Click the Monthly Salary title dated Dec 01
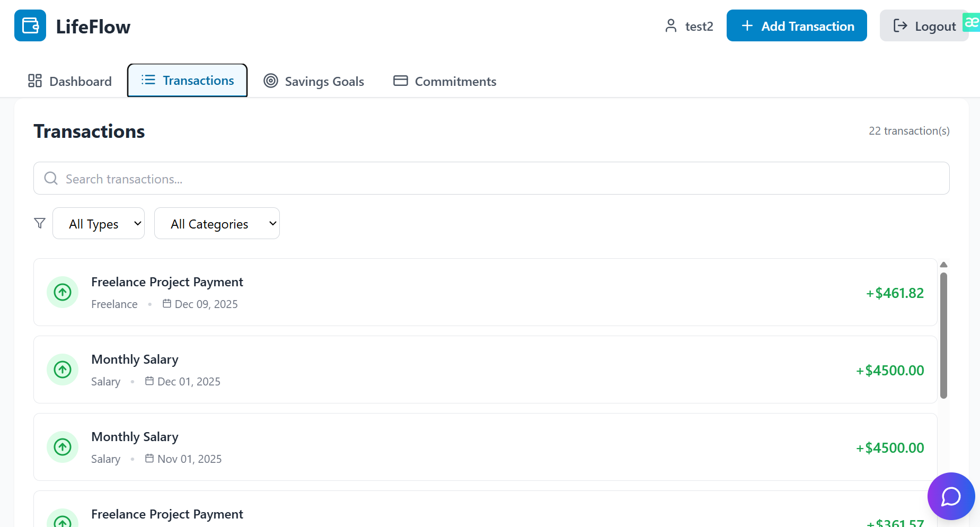 135,359
